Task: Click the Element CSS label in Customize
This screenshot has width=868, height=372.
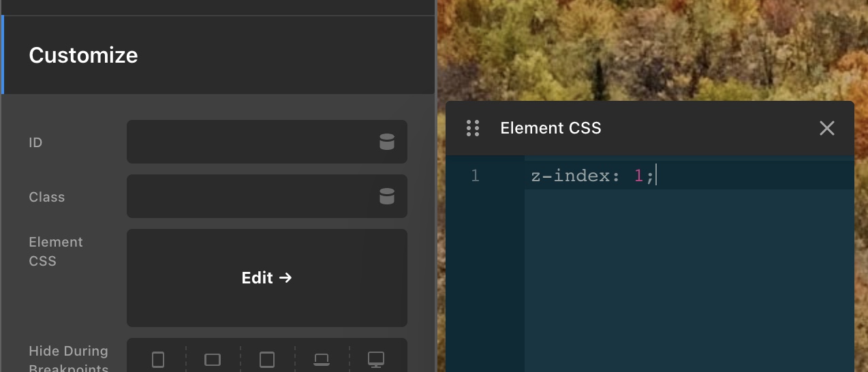Action: click(56, 251)
